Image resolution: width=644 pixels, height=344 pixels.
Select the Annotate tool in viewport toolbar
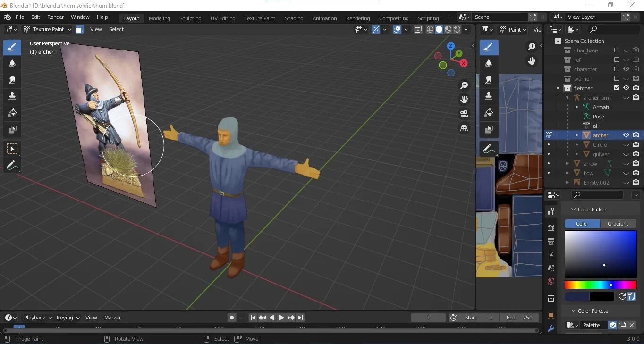[x=12, y=166]
